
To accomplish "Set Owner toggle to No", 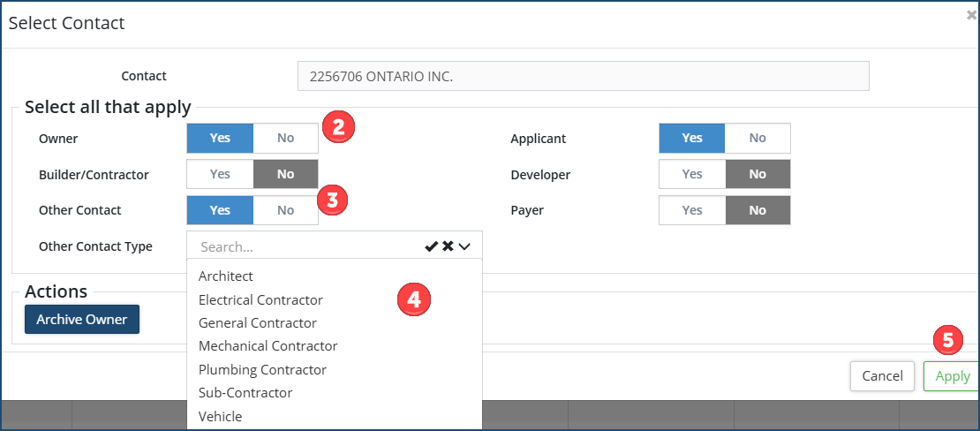I will [285, 138].
